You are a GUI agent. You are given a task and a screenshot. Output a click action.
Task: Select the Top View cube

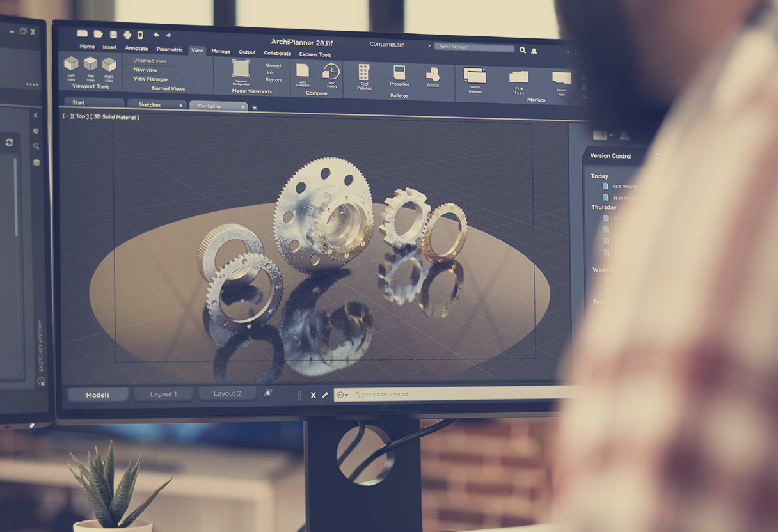click(91, 63)
